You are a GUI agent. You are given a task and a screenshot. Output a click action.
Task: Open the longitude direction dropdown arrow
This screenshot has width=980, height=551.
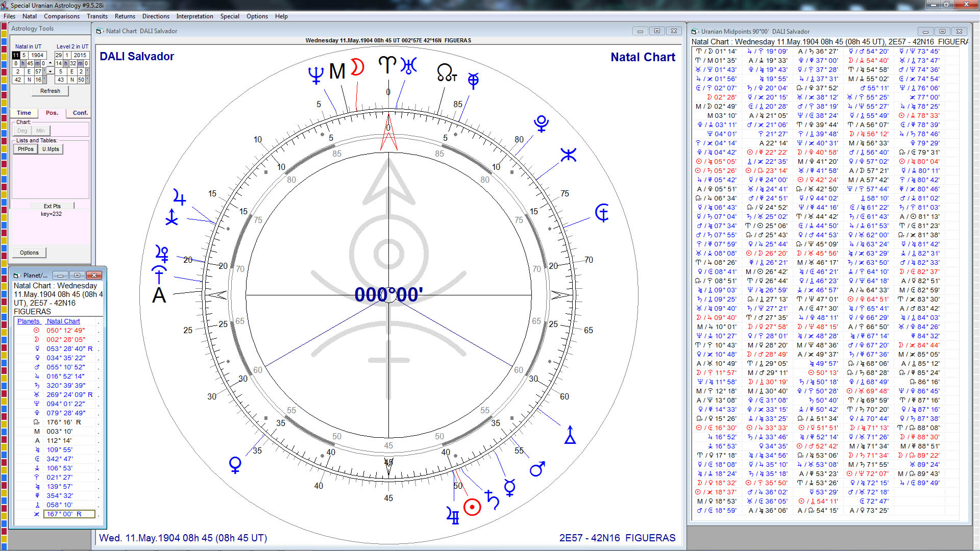50,71
